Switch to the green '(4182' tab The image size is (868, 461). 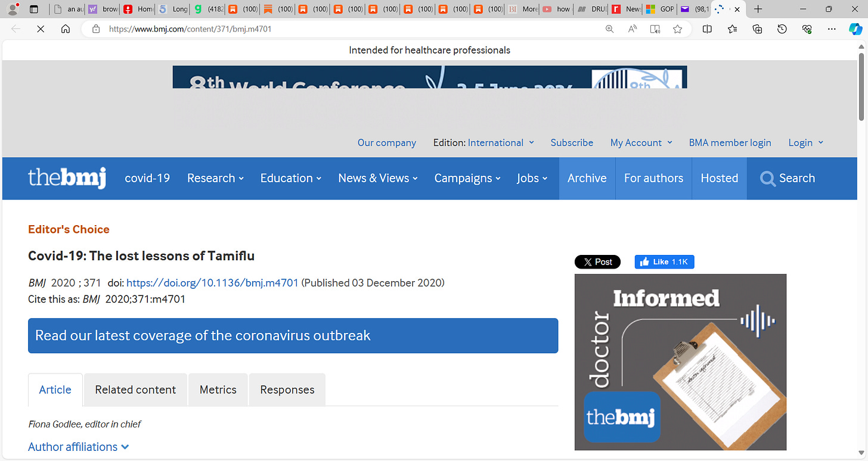click(x=207, y=9)
